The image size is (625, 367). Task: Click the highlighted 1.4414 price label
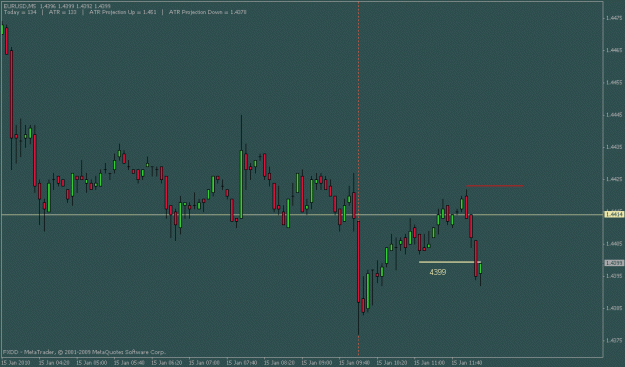[614, 215]
